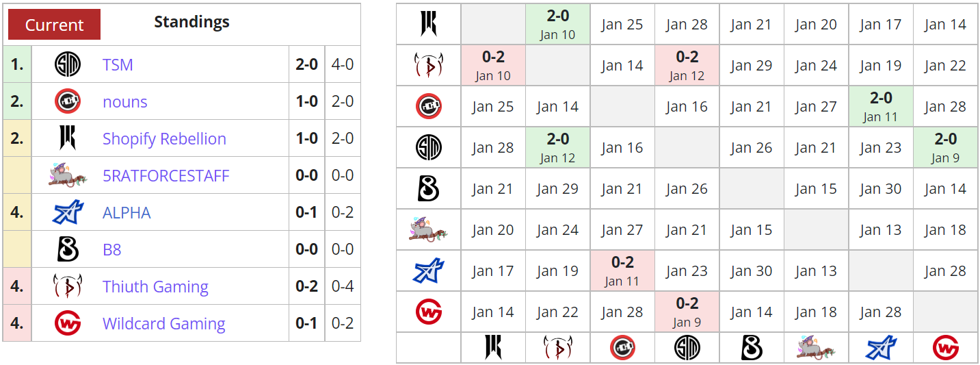Click the TSM logo in standings
980x365 pixels.
(67, 64)
